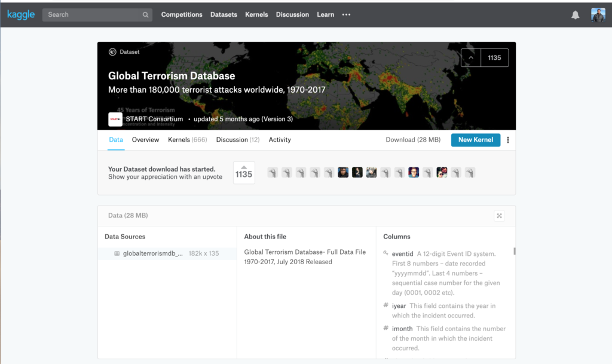Click the imonth column name
The height and width of the screenshot is (364, 612).
tap(402, 329)
